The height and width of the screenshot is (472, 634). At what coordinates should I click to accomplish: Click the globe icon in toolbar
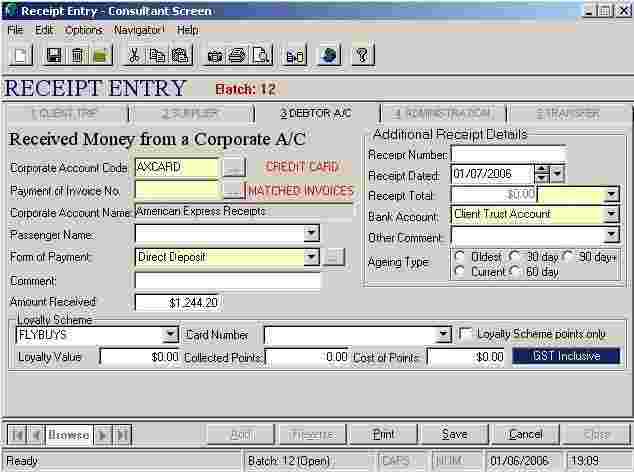coord(329,55)
